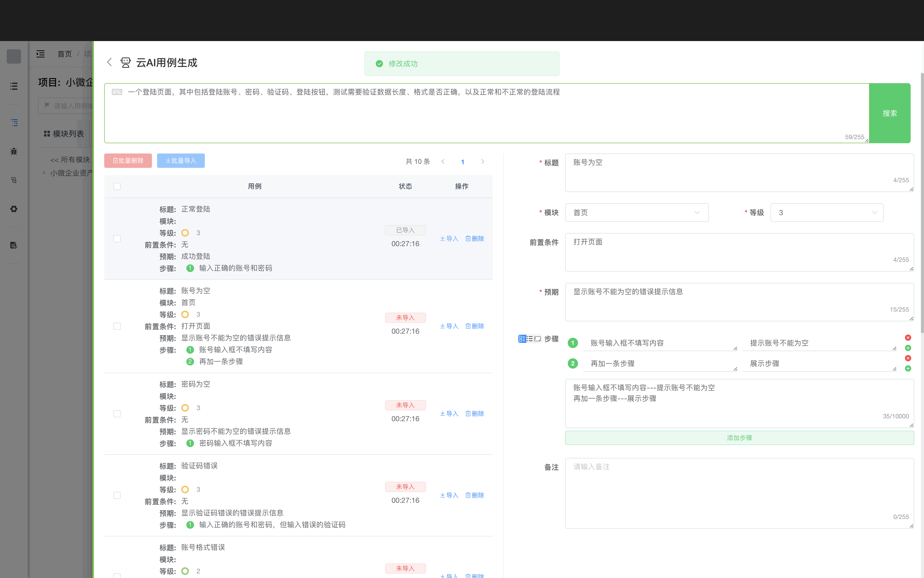Click the blue 批量导入 button

(181, 161)
